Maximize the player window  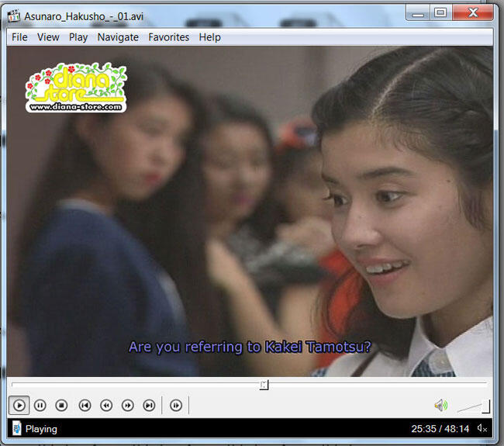click(440, 13)
